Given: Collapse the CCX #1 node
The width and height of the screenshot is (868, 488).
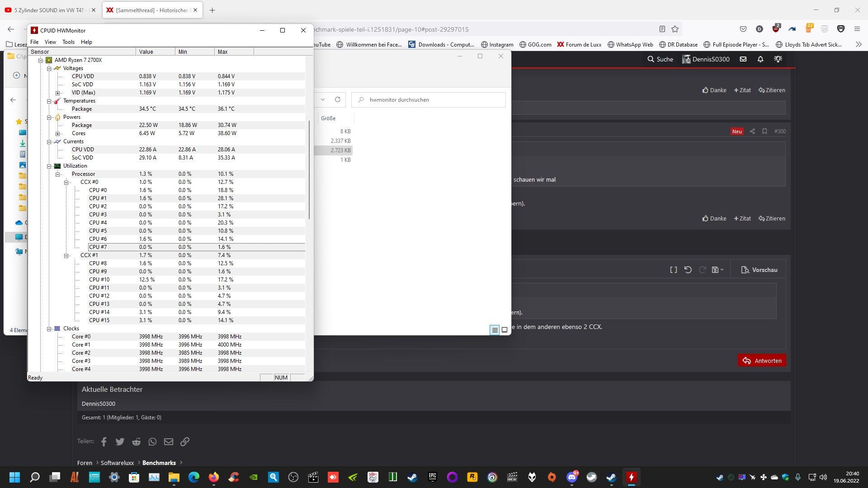Looking at the screenshot, I should coord(66,255).
